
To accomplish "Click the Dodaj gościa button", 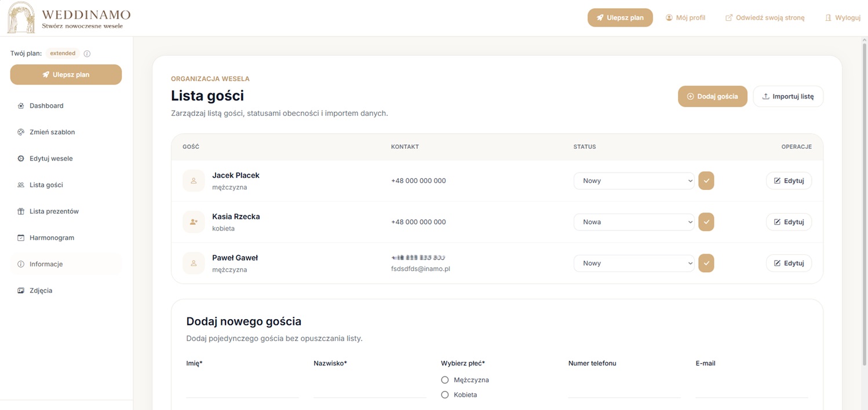I will pos(712,96).
